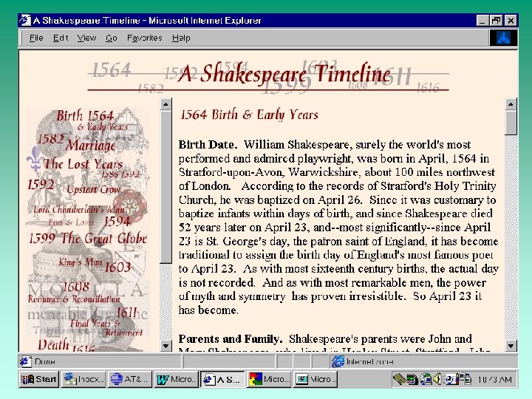Click navigation frame scroll up arrow
Image resolution: width=532 pixels, height=399 pixels.
(166, 104)
